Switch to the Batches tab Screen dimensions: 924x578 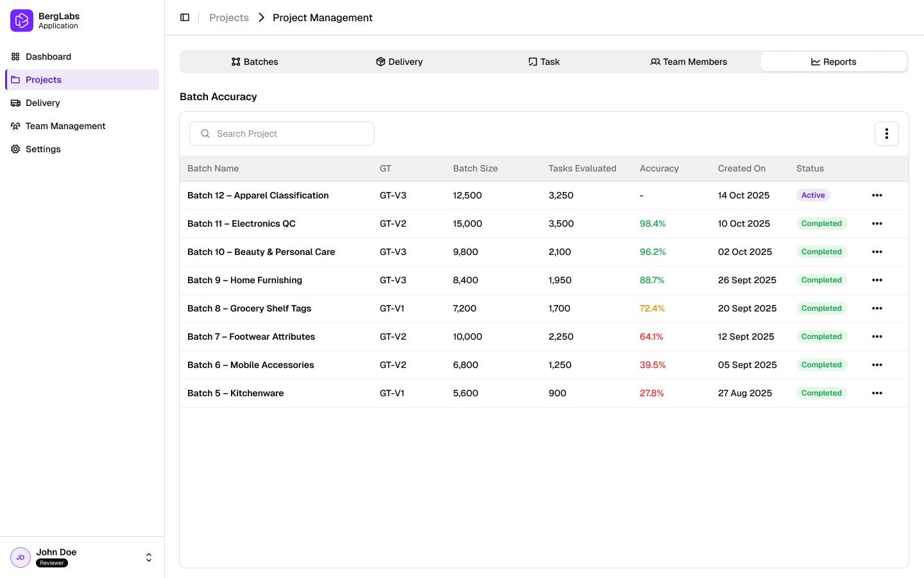click(x=255, y=62)
